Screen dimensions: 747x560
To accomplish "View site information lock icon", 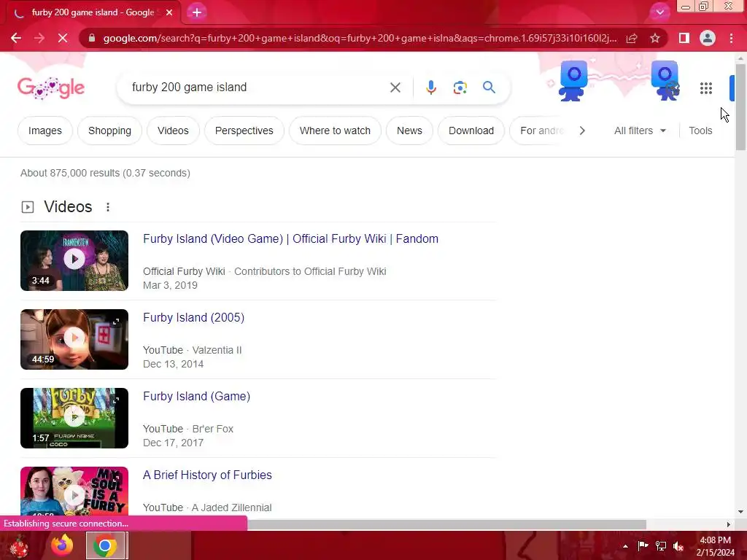I will pos(92,38).
